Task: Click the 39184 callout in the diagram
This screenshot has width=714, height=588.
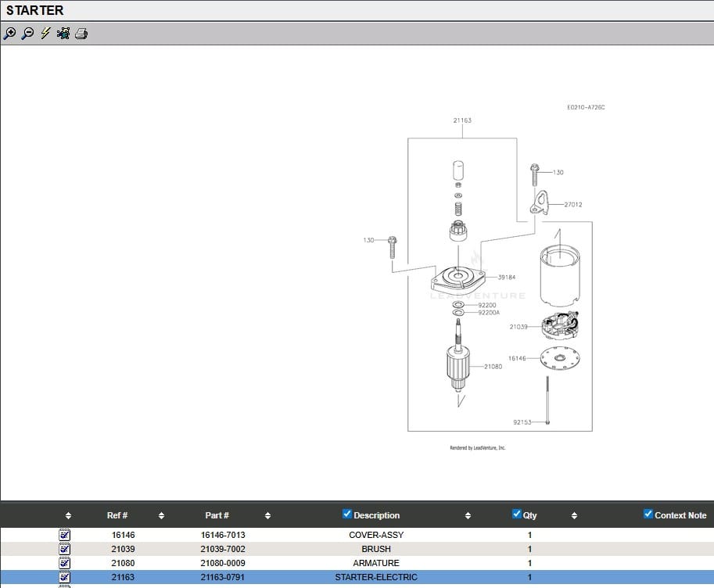Action: coord(507,277)
